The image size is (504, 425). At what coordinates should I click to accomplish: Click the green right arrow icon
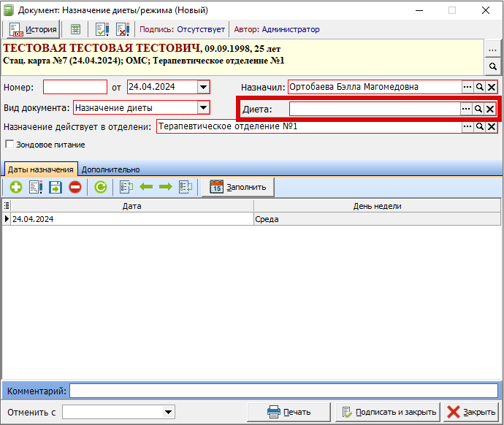[x=165, y=187]
